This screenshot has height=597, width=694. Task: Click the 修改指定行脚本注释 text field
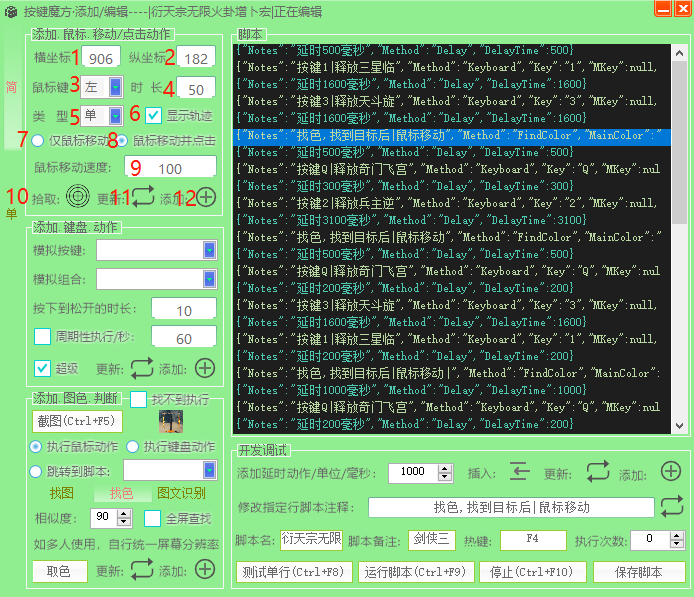511,507
